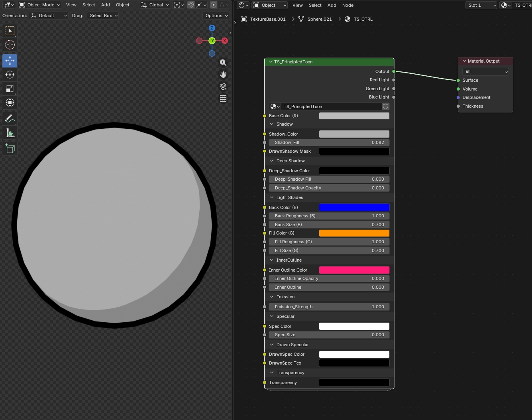The width and height of the screenshot is (532, 420).
Task: Click the pan view hand icon
Action: coord(223,75)
